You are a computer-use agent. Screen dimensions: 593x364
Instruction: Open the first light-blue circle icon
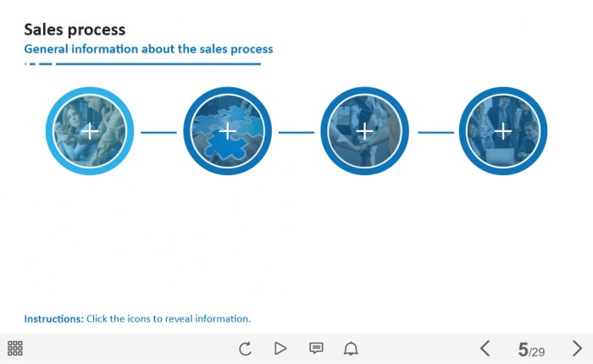coord(90,131)
